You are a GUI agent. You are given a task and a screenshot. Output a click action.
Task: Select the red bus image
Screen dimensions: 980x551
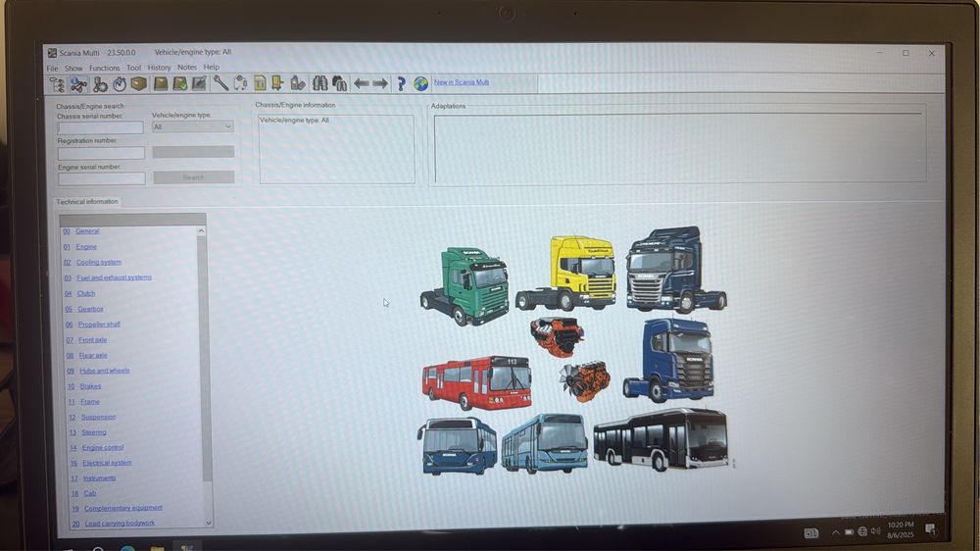click(476, 382)
